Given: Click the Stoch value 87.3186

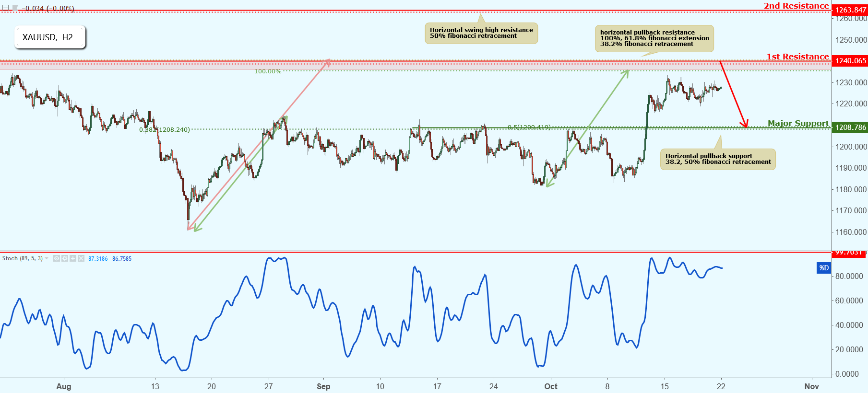Looking at the screenshot, I should 98,259.
